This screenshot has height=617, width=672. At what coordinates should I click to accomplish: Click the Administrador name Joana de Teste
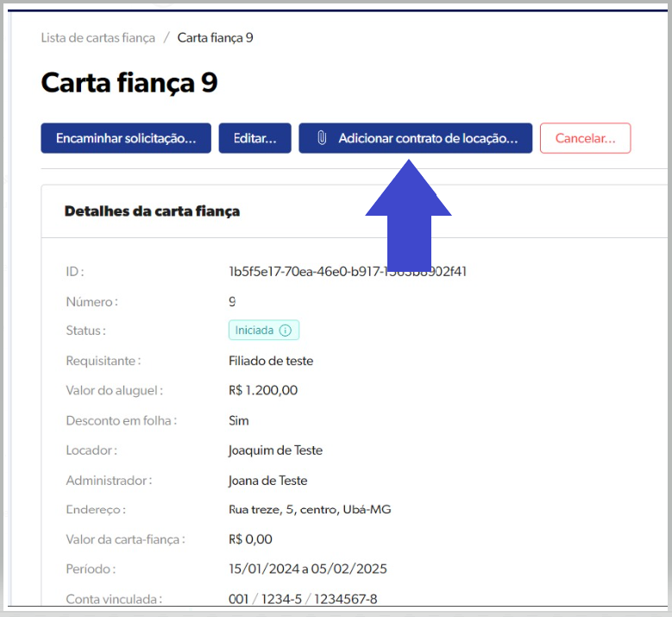coord(267,481)
